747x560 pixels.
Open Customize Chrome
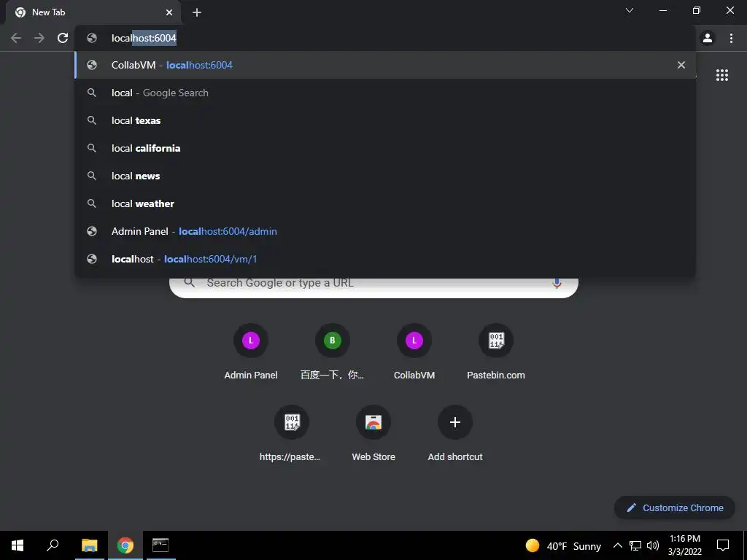click(x=675, y=507)
